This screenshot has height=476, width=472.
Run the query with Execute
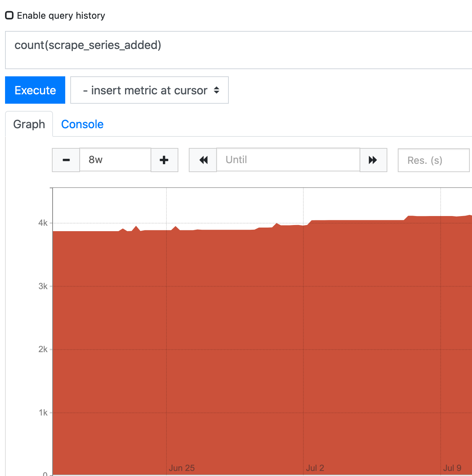35,90
